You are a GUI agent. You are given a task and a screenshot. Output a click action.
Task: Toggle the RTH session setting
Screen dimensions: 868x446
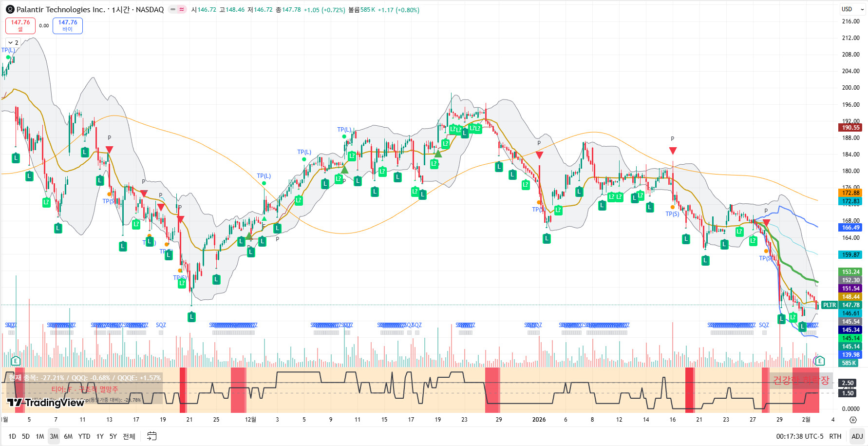coord(835,436)
